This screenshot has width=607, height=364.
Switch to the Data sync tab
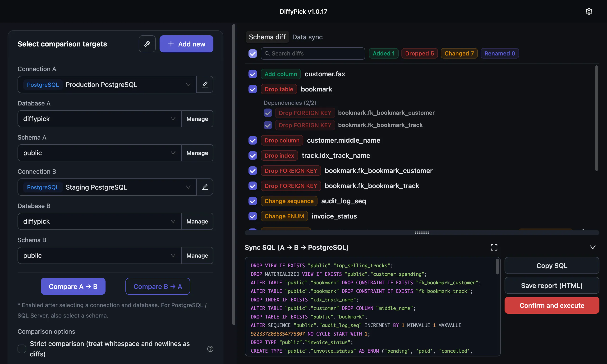[x=308, y=37]
